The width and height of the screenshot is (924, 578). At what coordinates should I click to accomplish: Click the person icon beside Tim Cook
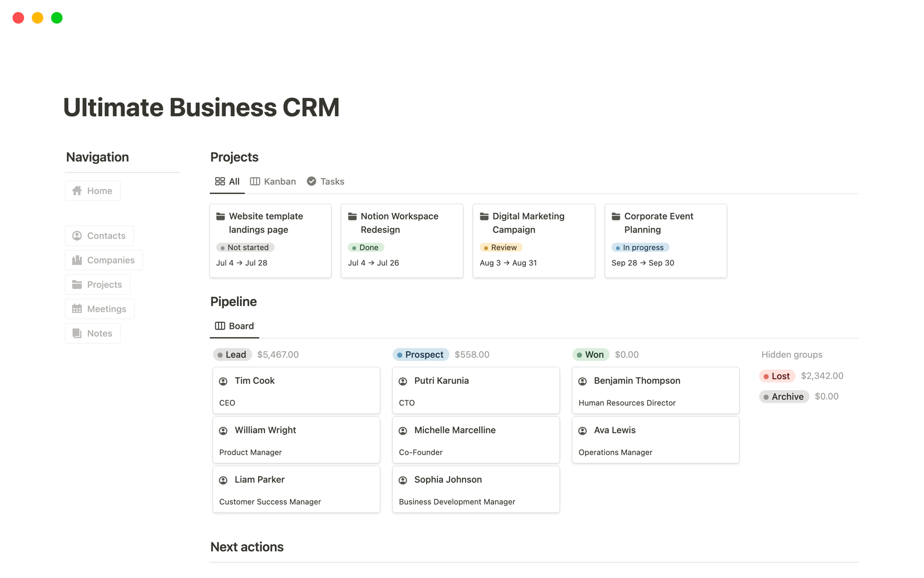pyautogui.click(x=223, y=381)
